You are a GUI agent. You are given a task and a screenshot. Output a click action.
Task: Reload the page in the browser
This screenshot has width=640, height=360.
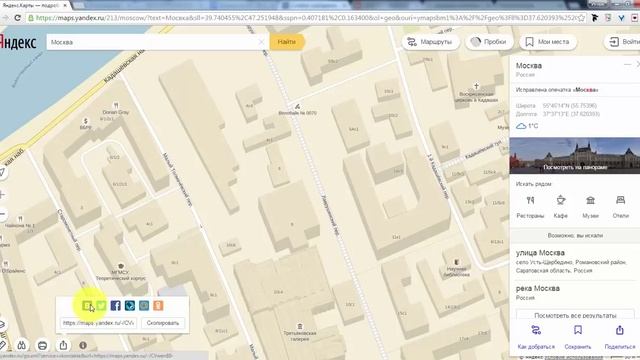[x=17, y=18]
